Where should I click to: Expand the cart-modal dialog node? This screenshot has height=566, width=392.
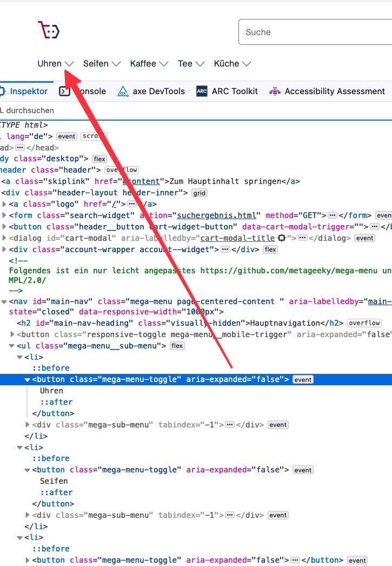[x=4, y=238]
